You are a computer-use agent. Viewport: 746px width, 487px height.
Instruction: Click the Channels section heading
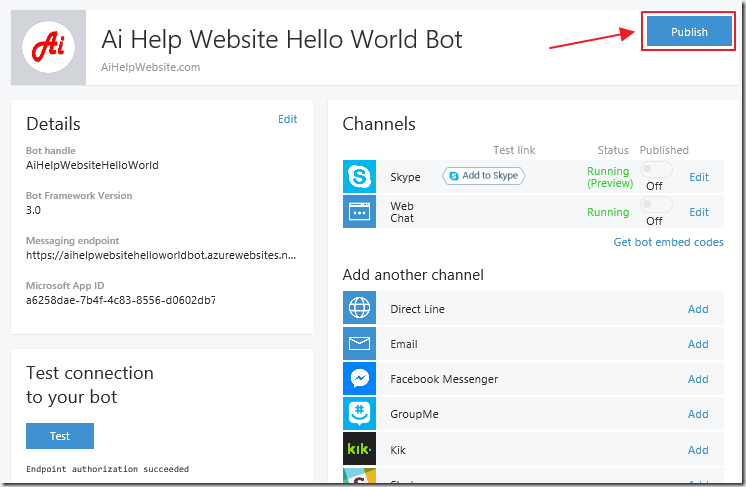379,124
